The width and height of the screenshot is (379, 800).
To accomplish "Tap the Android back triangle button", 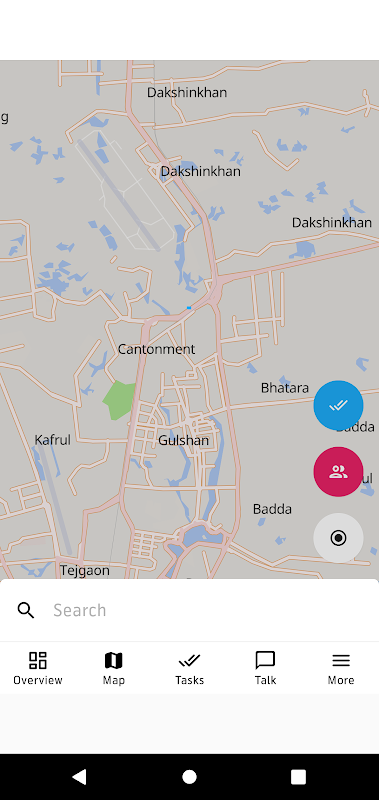I will [79, 777].
